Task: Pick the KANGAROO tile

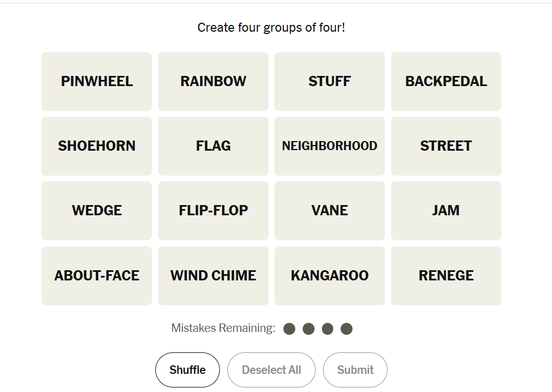Action: (329, 276)
